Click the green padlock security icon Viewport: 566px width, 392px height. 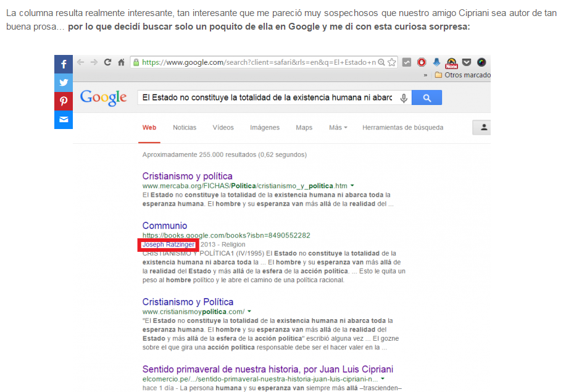point(136,62)
